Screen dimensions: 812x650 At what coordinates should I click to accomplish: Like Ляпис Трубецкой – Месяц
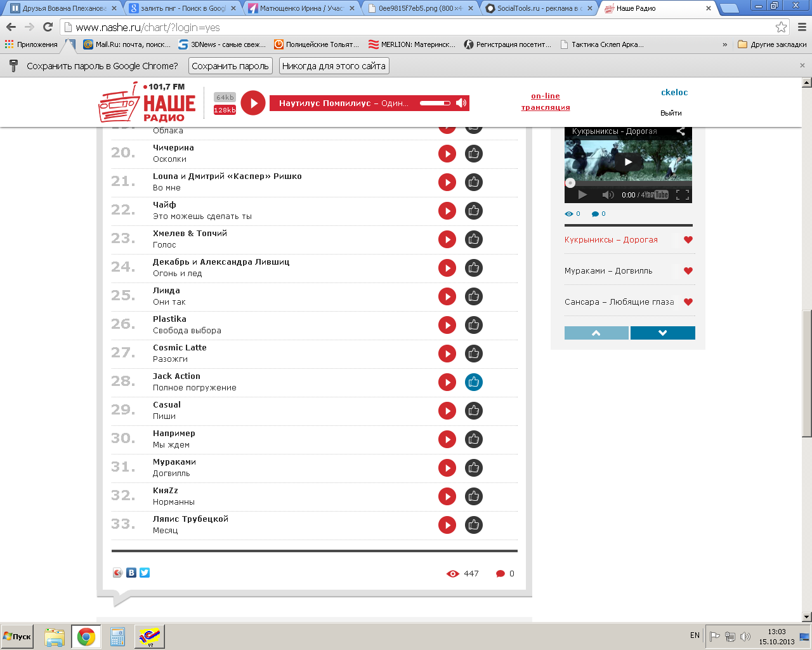[474, 525]
